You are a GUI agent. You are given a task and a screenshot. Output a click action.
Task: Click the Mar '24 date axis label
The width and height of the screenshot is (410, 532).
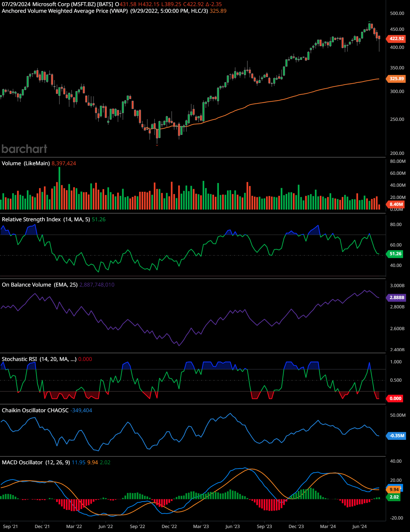click(x=328, y=526)
